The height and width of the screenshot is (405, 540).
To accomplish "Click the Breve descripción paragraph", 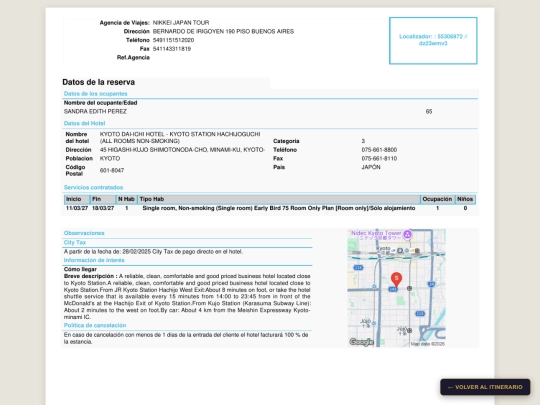I will click(x=187, y=297).
